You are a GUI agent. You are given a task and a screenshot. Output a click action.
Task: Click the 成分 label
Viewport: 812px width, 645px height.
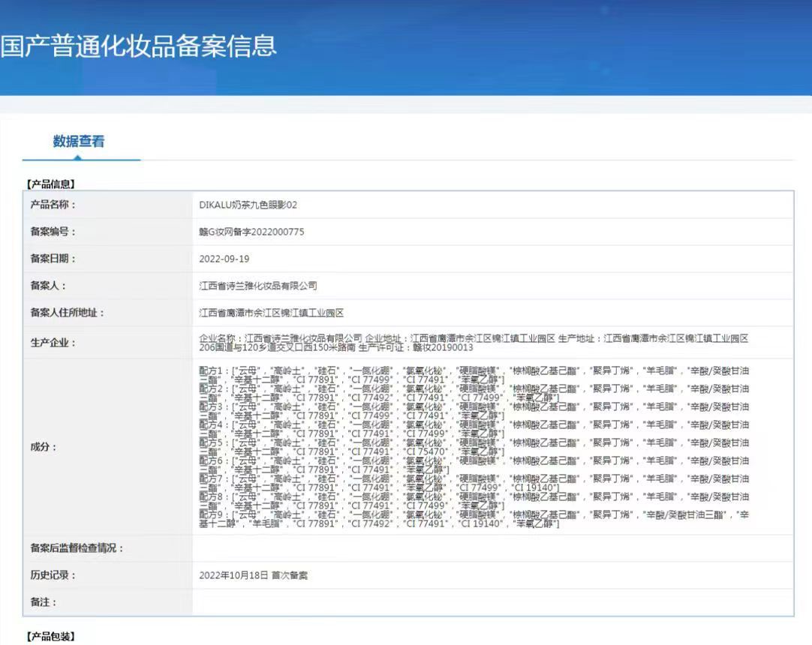(43, 447)
